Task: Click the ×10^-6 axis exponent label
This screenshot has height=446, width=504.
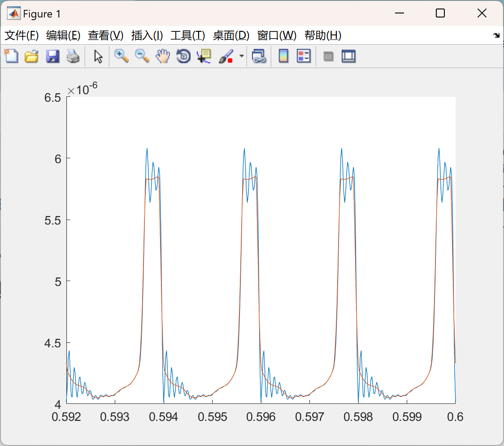Action: [x=83, y=89]
